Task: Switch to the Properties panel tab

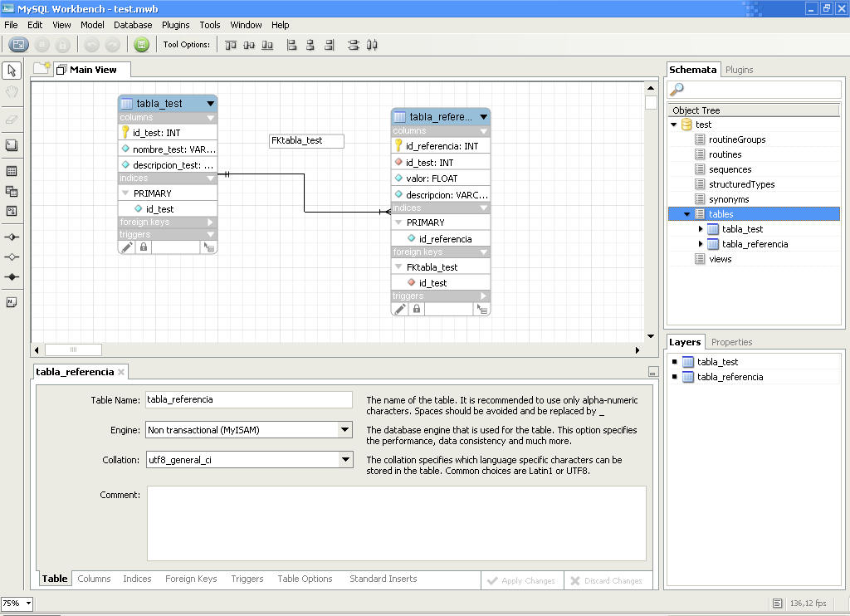Action: coord(732,342)
